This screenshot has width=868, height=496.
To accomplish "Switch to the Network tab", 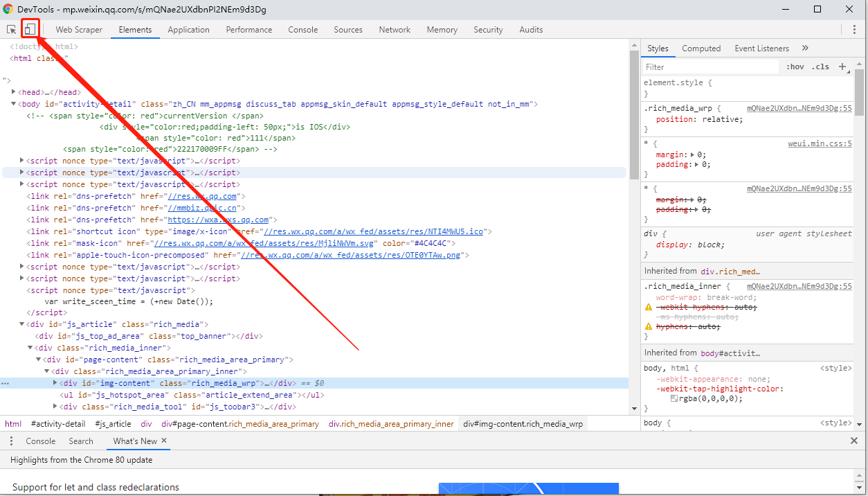I will click(395, 30).
